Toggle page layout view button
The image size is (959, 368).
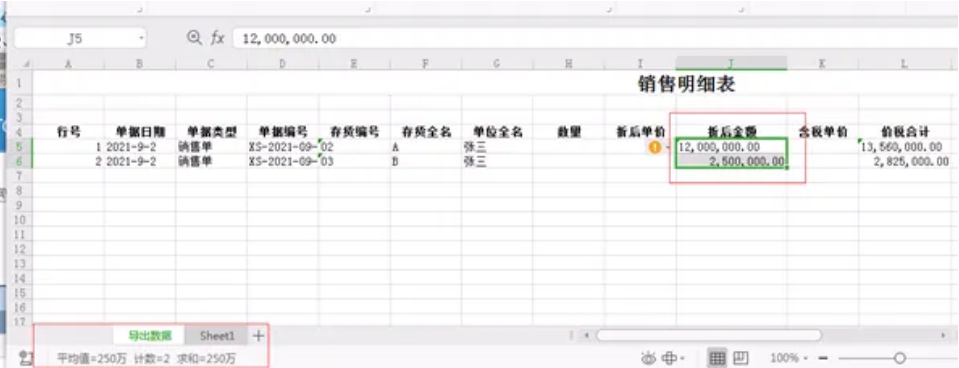pos(741,358)
